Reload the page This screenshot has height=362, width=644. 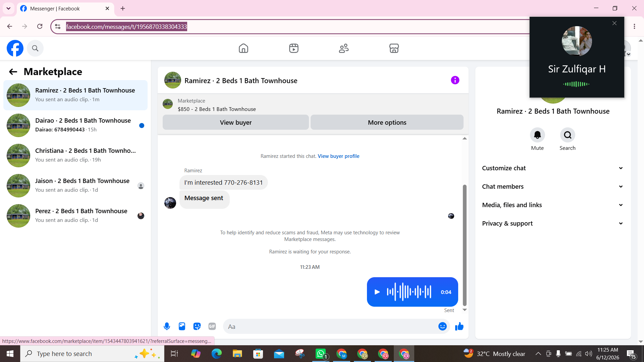[x=40, y=26]
